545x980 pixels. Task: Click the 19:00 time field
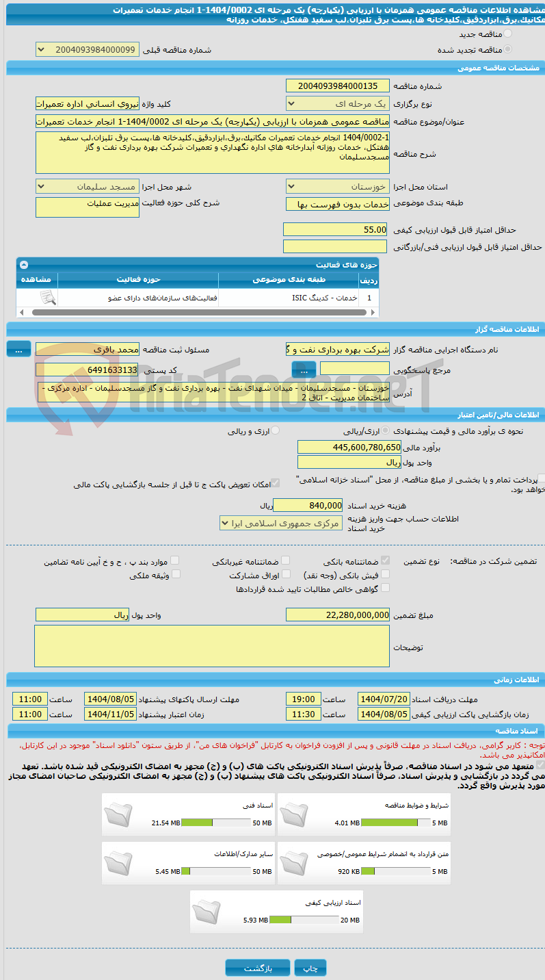coord(303,699)
